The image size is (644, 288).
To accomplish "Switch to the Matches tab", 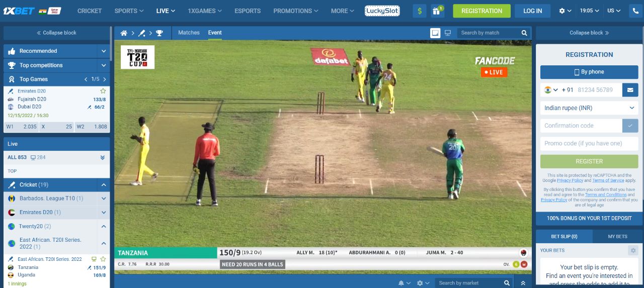I will pyautogui.click(x=189, y=33).
